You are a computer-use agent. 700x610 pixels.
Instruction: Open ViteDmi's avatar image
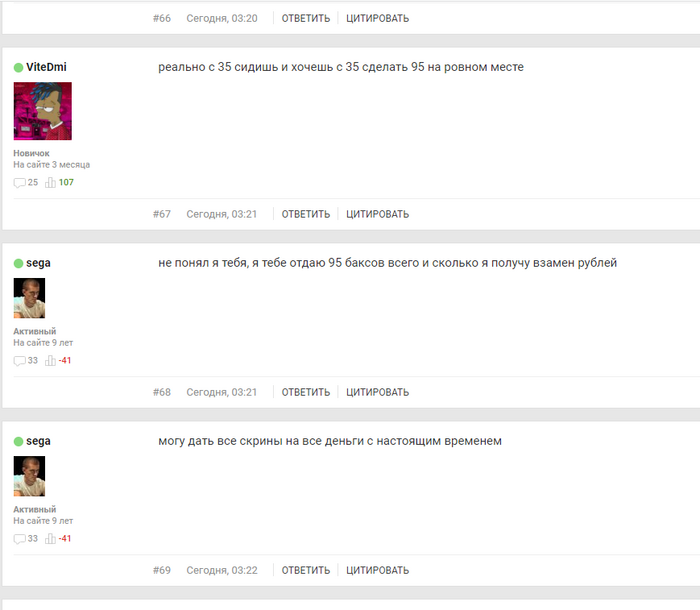click(x=42, y=111)
